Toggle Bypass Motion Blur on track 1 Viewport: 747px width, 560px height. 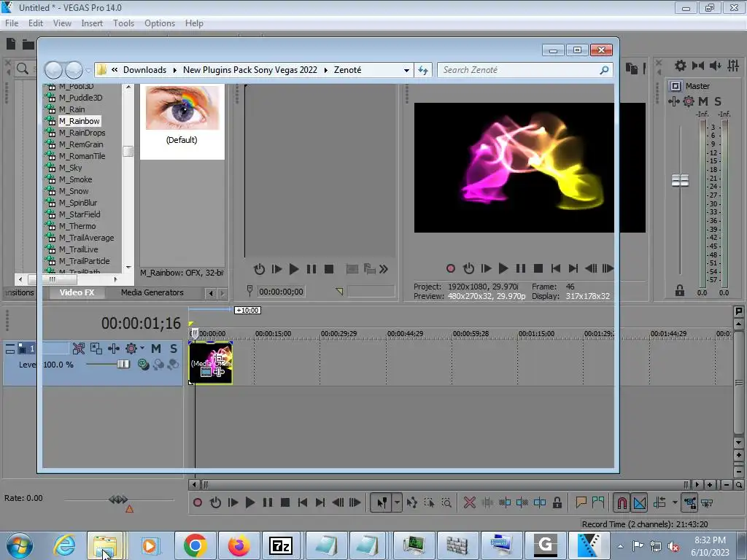point(78,349)
